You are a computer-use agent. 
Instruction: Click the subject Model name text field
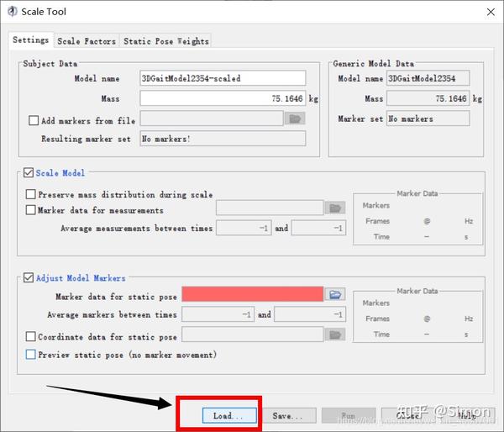pyautogui.click(x=223, y=78)
